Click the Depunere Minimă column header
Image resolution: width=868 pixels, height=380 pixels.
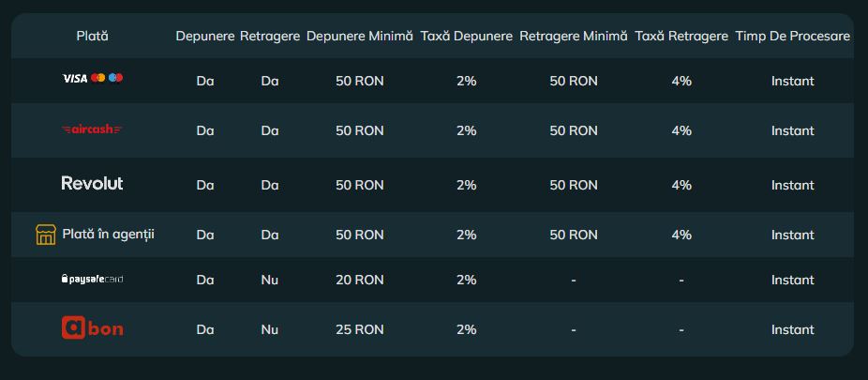359,36
